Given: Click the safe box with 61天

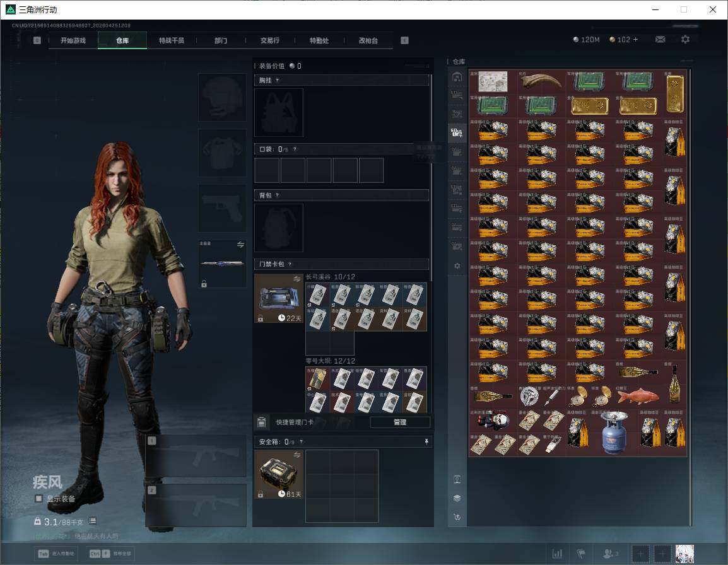Looking at the screenshot, I should (279, 474).
